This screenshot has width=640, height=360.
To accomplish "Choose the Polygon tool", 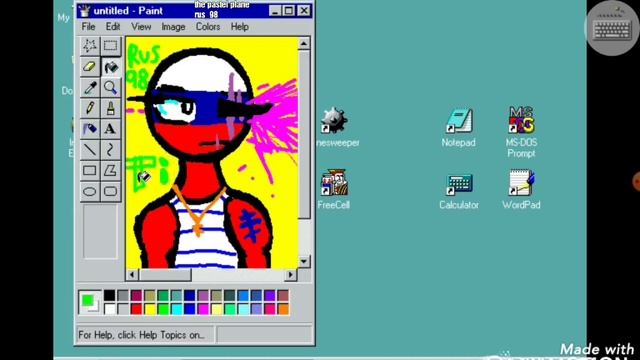I will coord(111,171).
